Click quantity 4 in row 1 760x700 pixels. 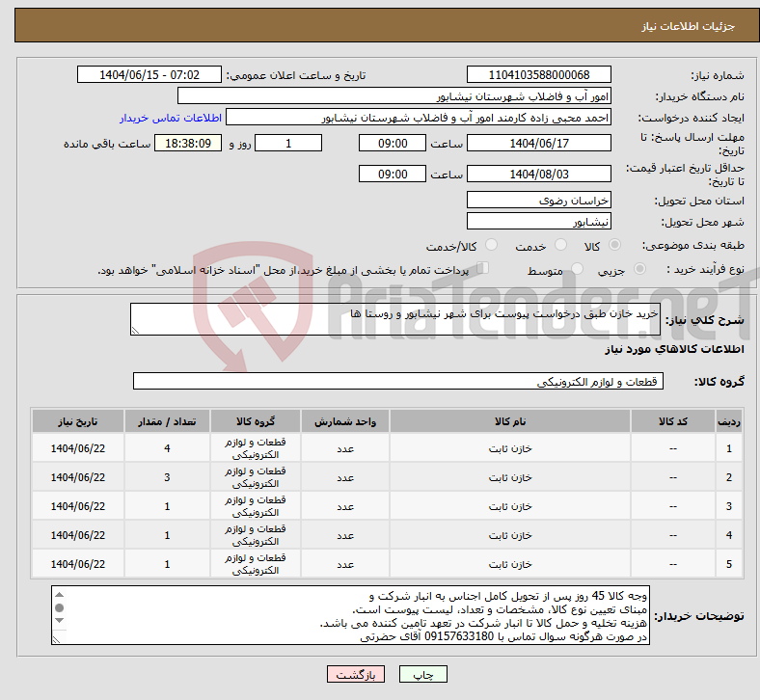pyautogui.click(x=167, y=448)
